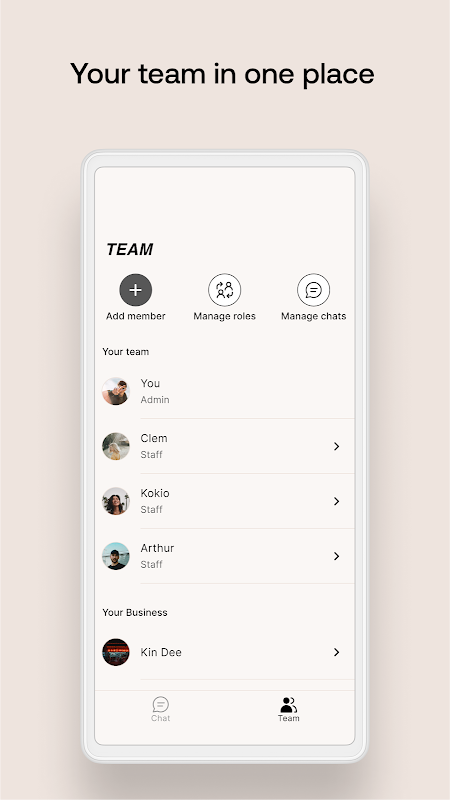The height and width of the screenshot is (800, 450).
Task: Click the Manage roles text label
Action: point(224,316)
